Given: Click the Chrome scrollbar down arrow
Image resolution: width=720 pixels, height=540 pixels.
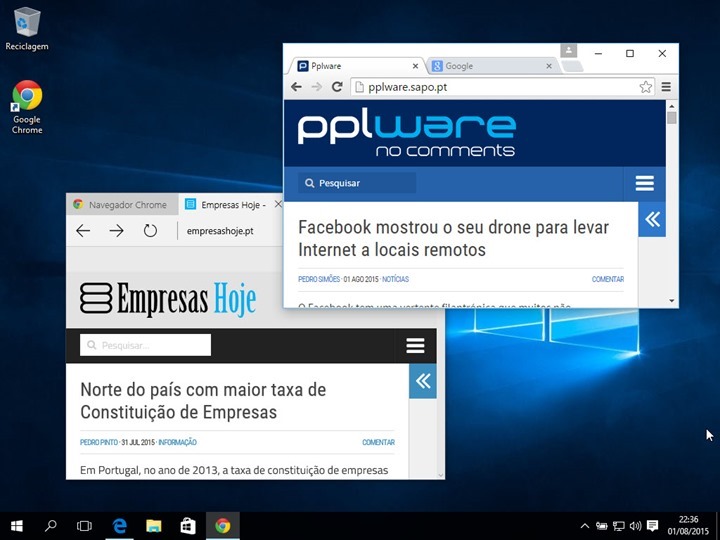Looking at the screenshot, I should coord(672,301).
